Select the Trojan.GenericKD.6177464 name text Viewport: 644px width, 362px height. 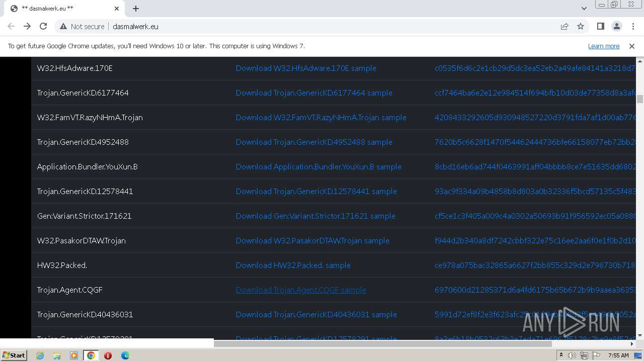coord(83,93)
